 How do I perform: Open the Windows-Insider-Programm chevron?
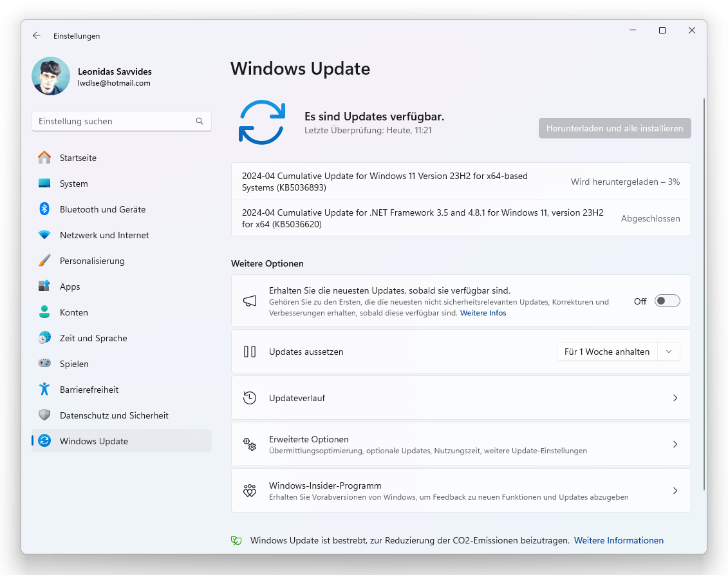coord(675,491)
